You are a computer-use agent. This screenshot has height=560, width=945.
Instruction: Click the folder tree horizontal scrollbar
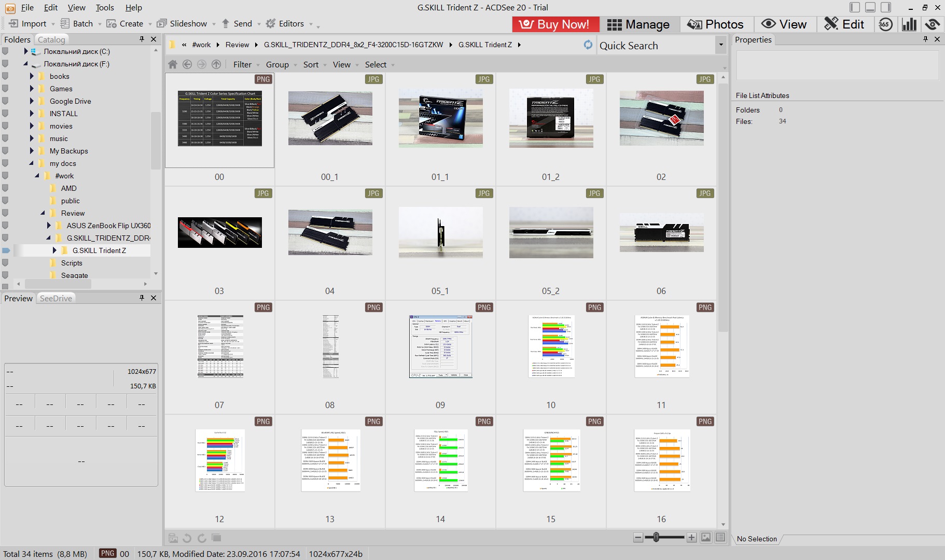(x=58, y=284)
